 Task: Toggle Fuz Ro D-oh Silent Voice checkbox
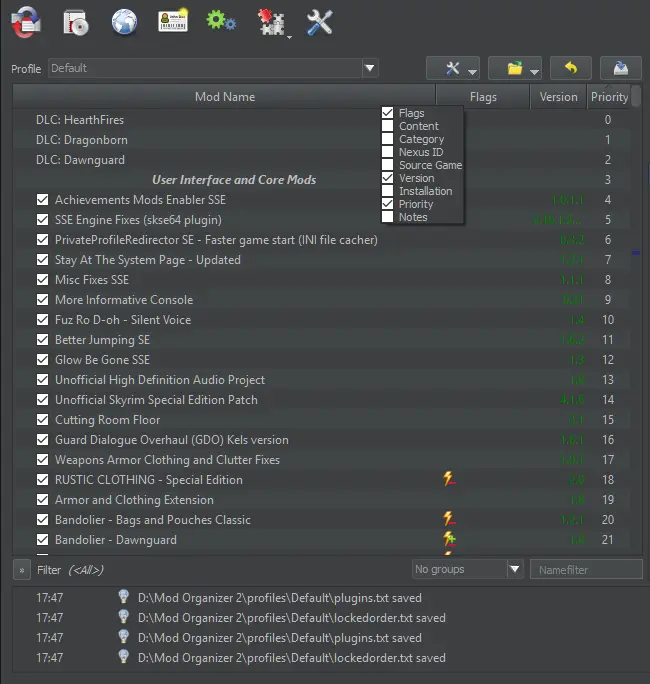[42, 320]
